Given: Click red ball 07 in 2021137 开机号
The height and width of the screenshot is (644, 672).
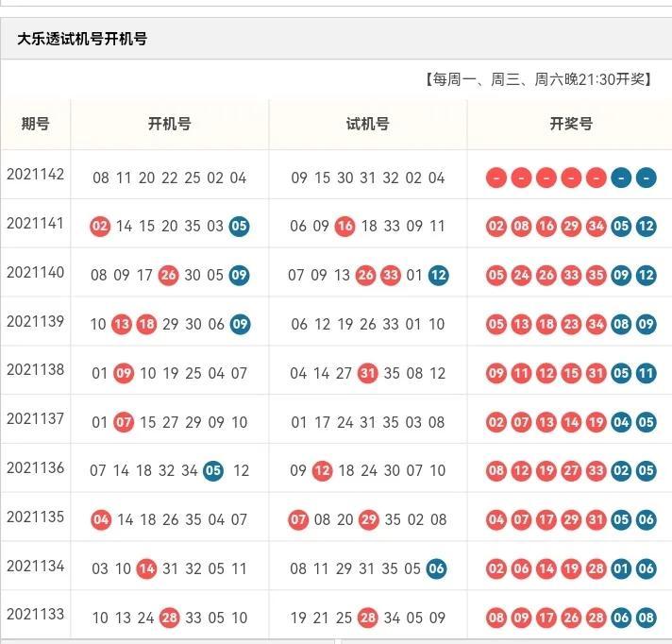Looking at the screenshot, I should pos(124,422).
